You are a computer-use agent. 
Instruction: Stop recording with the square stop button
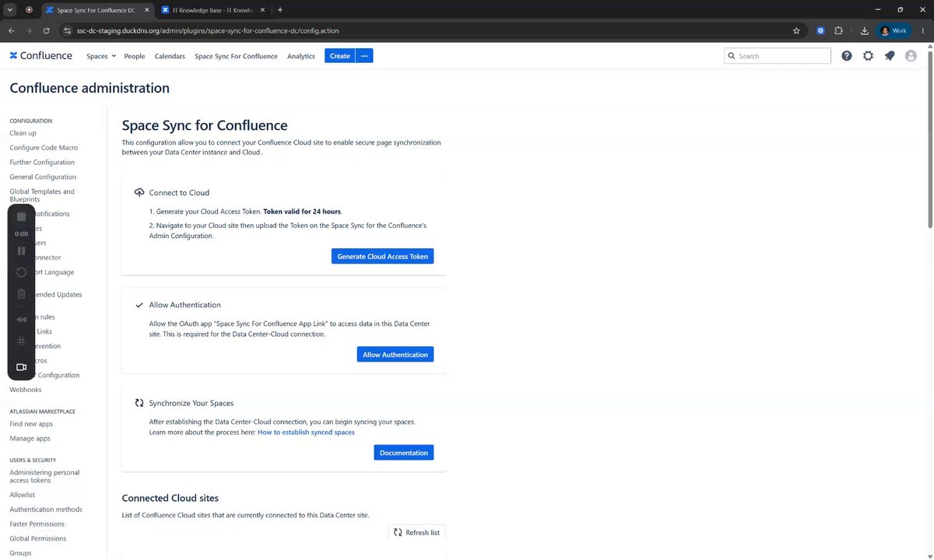[x=22, y=216]
